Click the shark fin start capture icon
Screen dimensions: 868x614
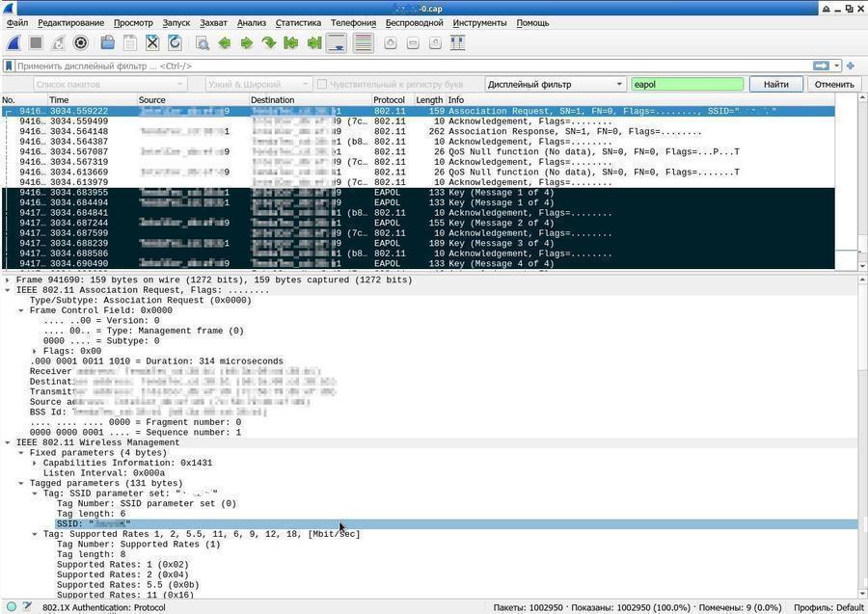click(14, 43)
